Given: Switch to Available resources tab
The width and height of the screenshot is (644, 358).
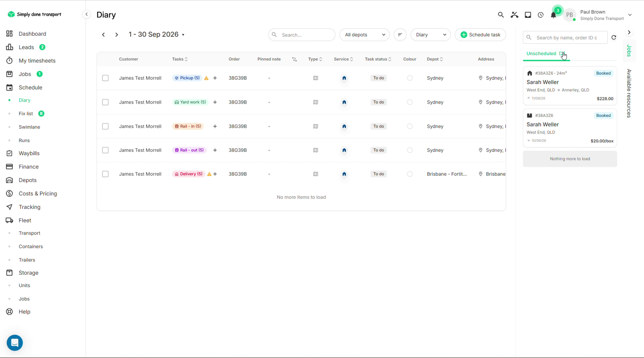Looking at the screenshot, I should 629,94.
